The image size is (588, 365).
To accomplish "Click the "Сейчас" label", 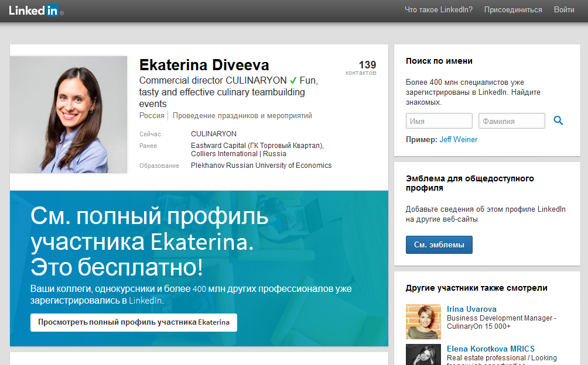I will 150,134.
